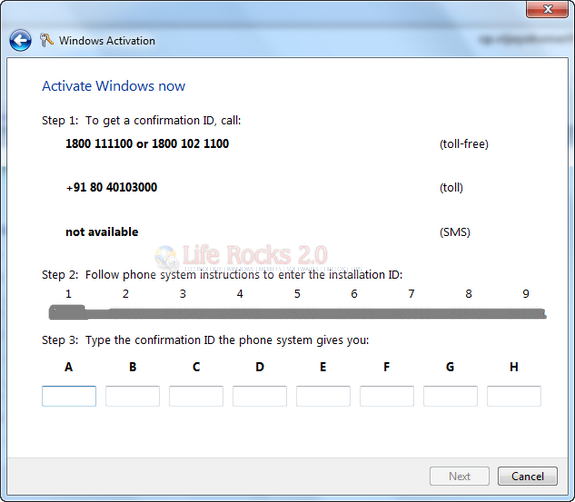Focus confirmation ID field G

[x=450, y=396]
